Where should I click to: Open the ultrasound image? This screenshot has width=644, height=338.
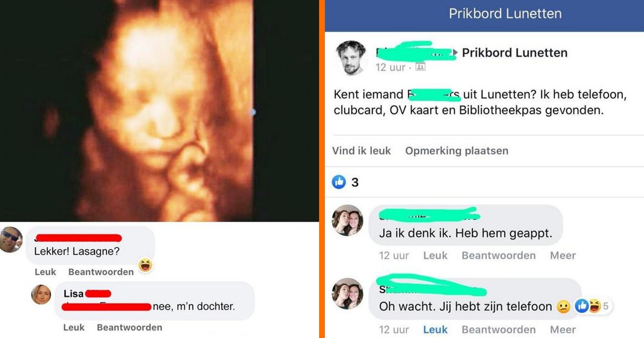pyautogui.click(x=159, y=111)
